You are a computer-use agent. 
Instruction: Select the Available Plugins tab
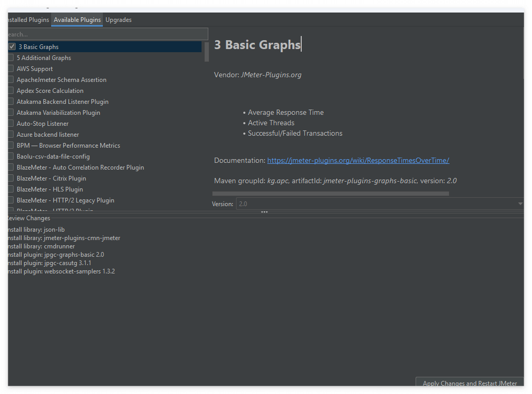(x=77, y=20)
